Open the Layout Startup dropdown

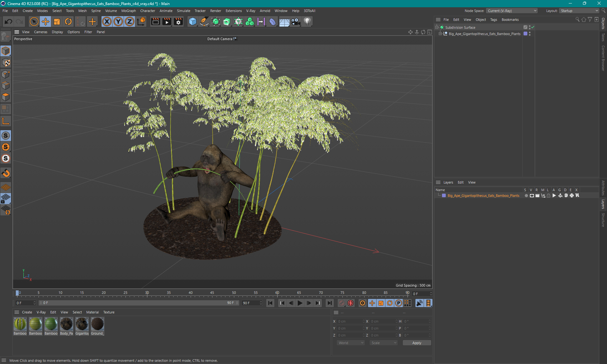(579, 11)
